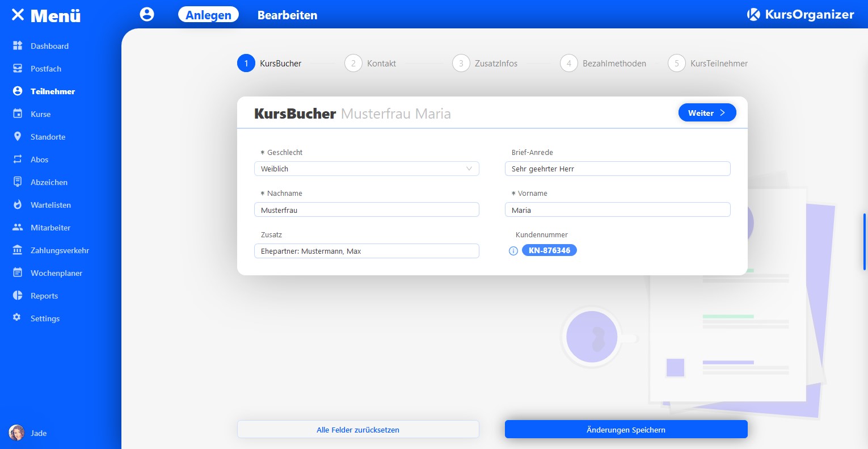Viewport: 868px width, 449px height.
Task: Select the Standorte location pin icon
Action: click(x=18, y=137)
